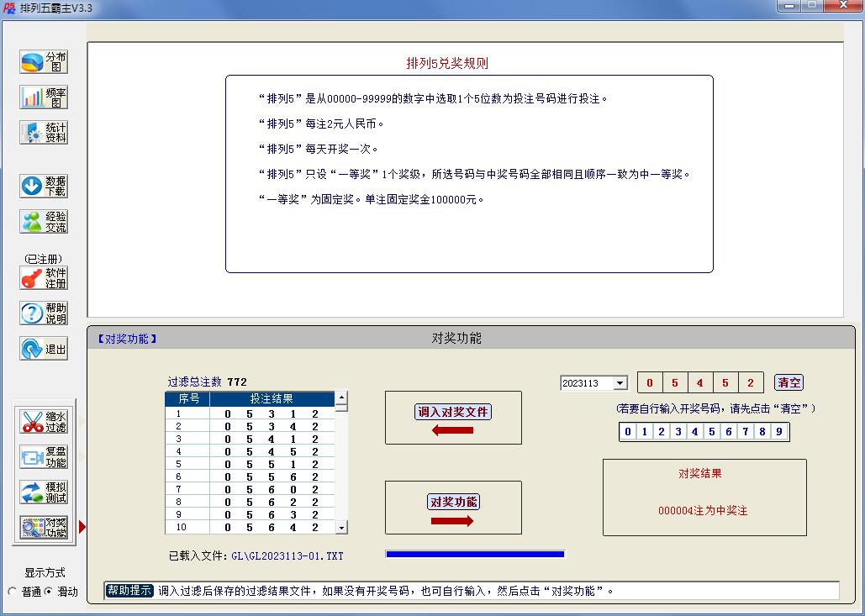This screenshot has height=616, width=865.
Task: Click the 数据下载 data download icon
Action: pyautogui.click(x=42, y=186)
